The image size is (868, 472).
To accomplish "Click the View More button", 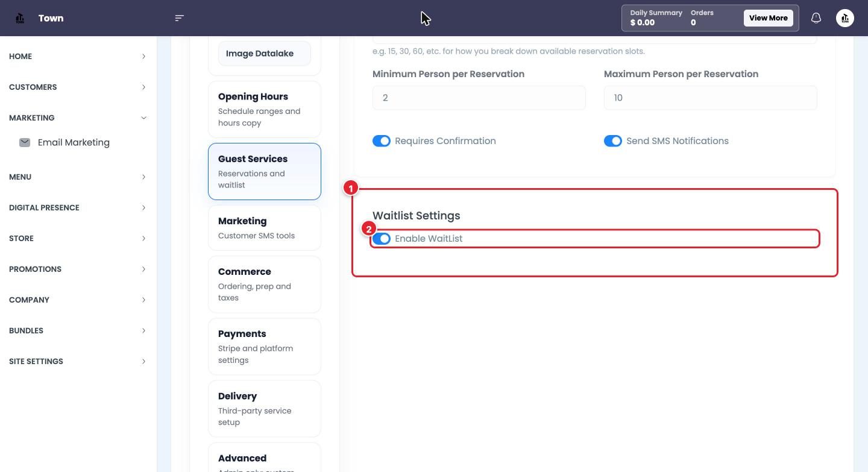I will click(768, 18).
